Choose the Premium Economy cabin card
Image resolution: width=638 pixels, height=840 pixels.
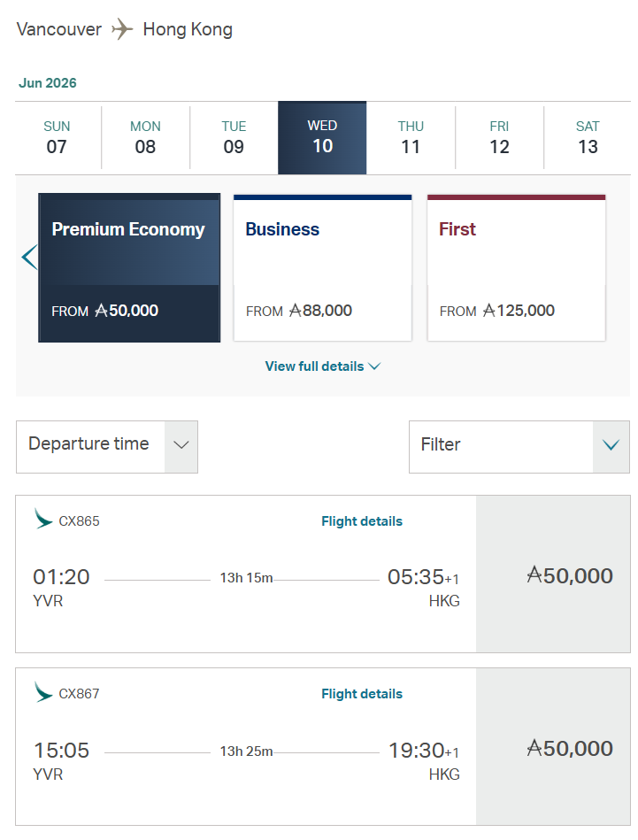[x=129, y=267]
